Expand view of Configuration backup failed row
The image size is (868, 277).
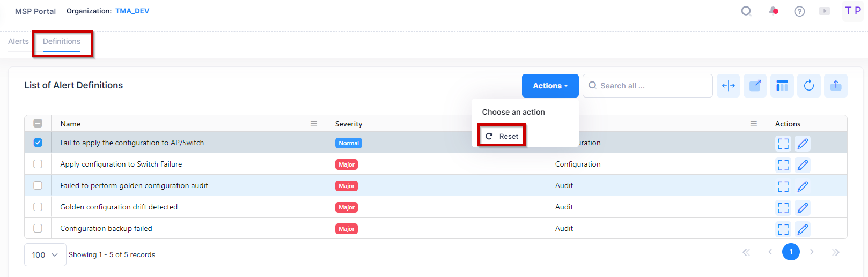pyautogui.click(x=783, y=229)
